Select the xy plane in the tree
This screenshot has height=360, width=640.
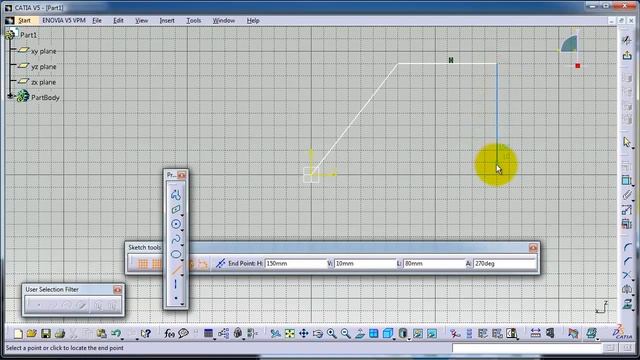[x=44, y=51]
